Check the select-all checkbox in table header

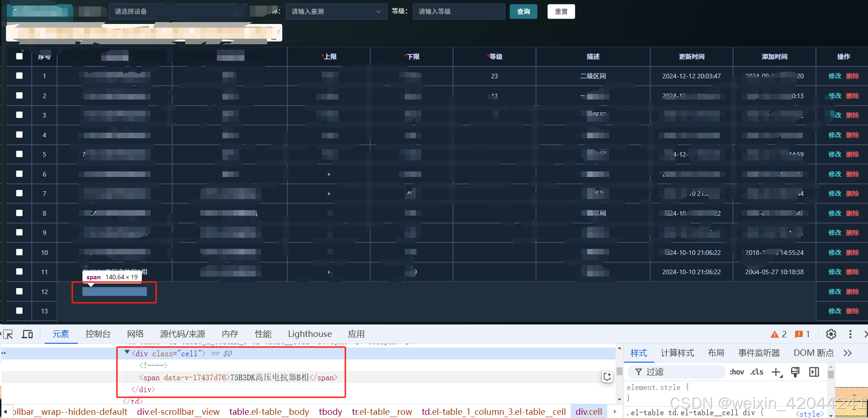tap(19, 56)
